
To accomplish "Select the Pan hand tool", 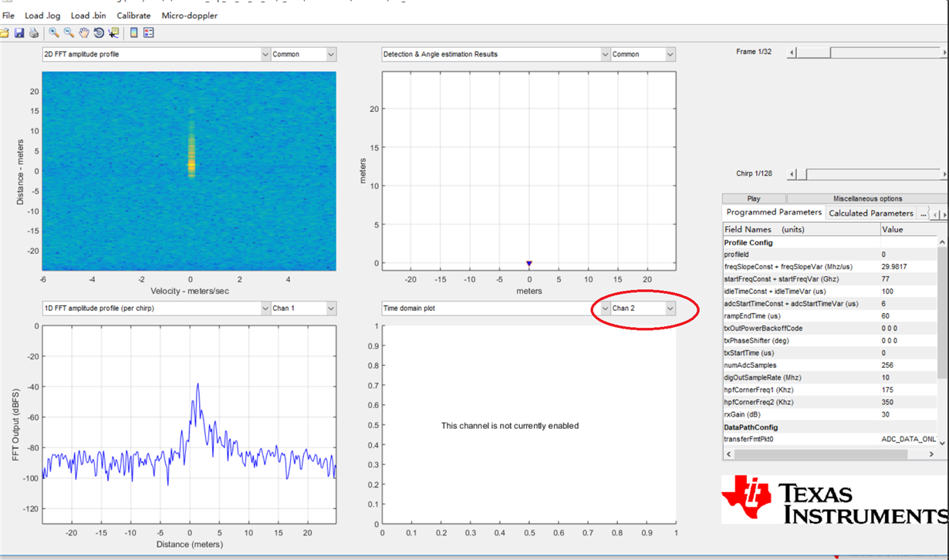I will click(x=83, y=33).
